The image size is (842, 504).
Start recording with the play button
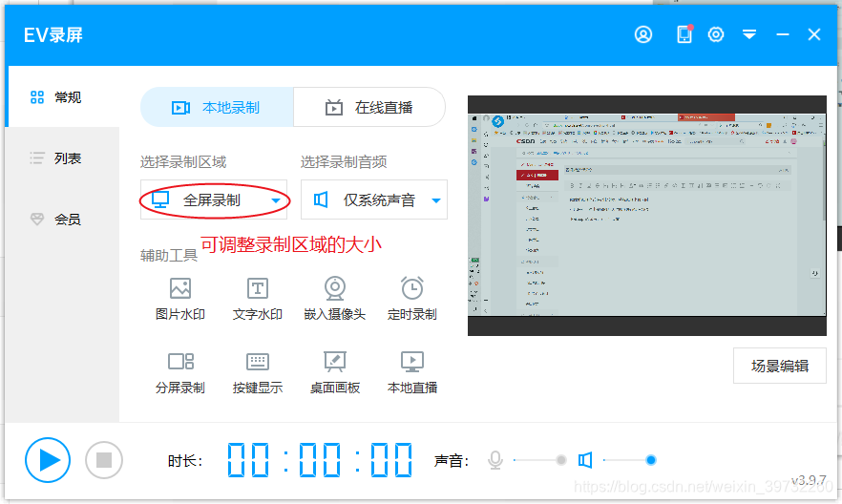(x=48, y=460)
